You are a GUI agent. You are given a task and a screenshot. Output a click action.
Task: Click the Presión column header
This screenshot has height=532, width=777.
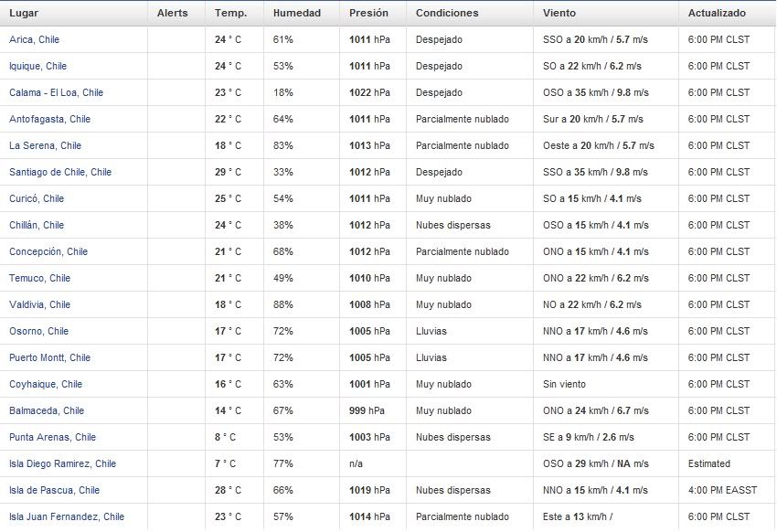pos(368,13)
